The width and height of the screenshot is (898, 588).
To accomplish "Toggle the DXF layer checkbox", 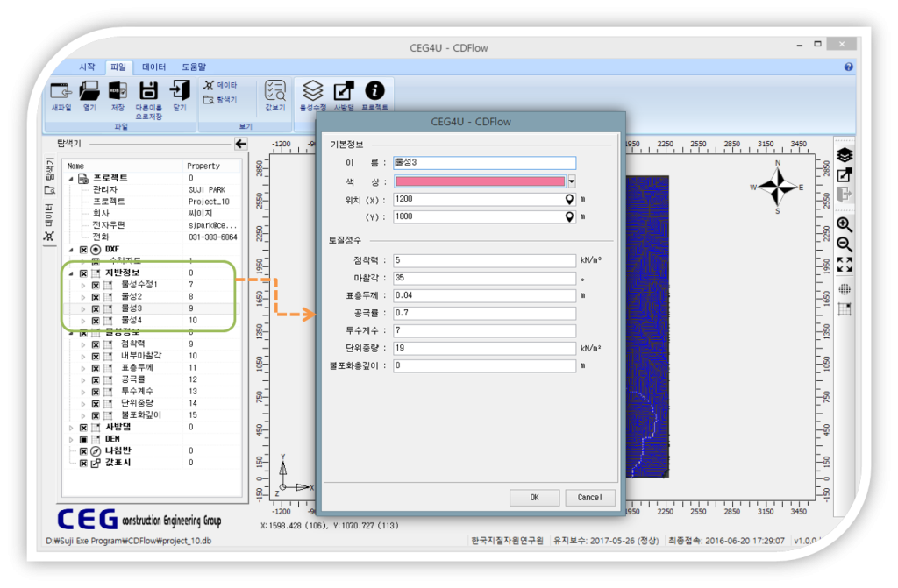I will (83, 250).
